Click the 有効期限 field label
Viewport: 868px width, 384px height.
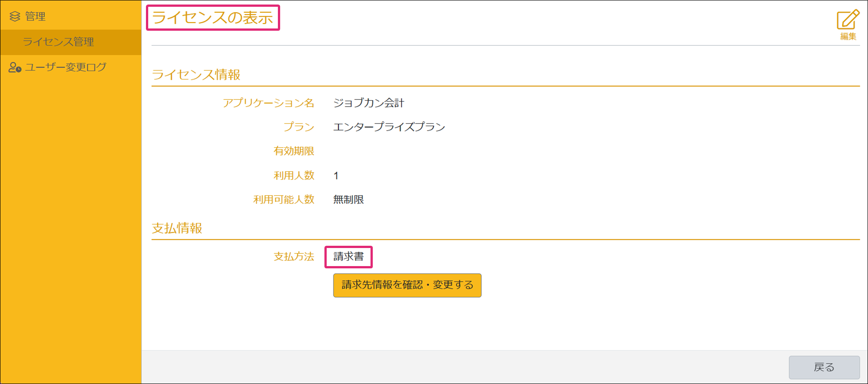294,151
